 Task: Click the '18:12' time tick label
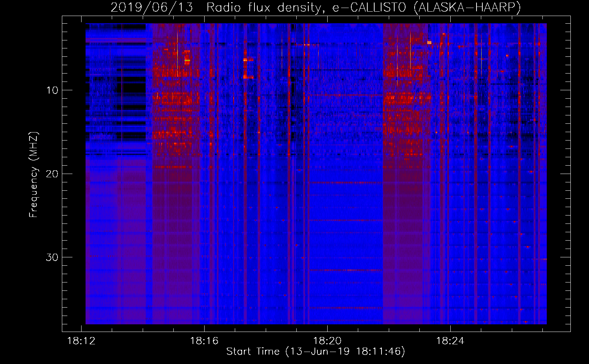point(81,341)
